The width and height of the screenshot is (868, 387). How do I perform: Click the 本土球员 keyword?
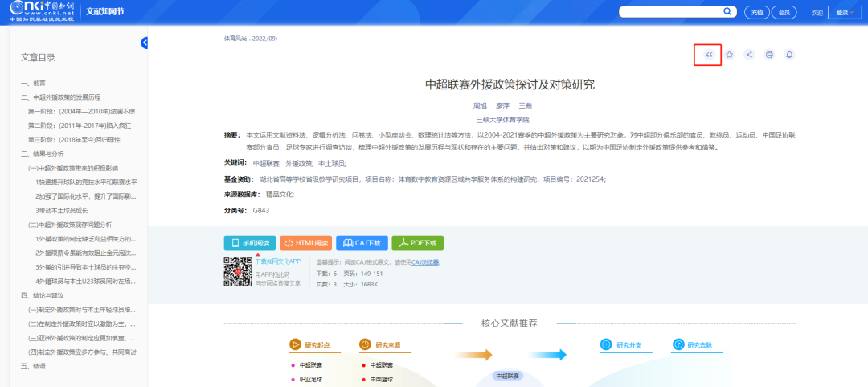(x=332, y=163)
